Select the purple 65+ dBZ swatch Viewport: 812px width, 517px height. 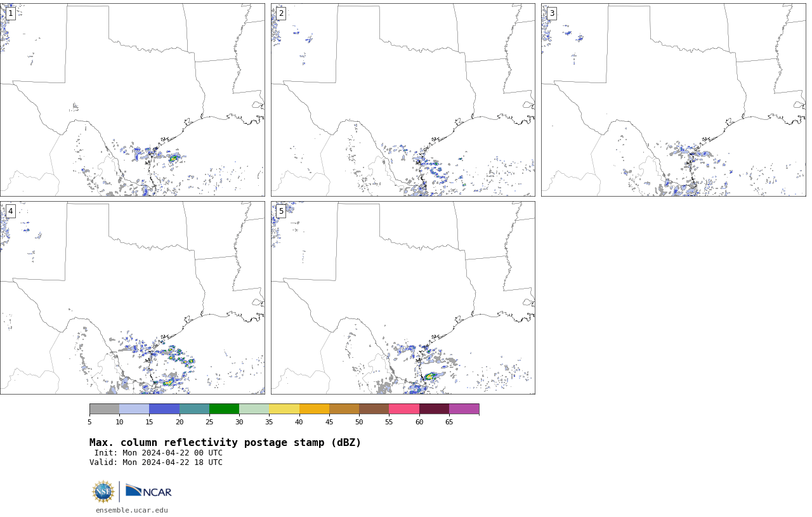coord(464,409)
